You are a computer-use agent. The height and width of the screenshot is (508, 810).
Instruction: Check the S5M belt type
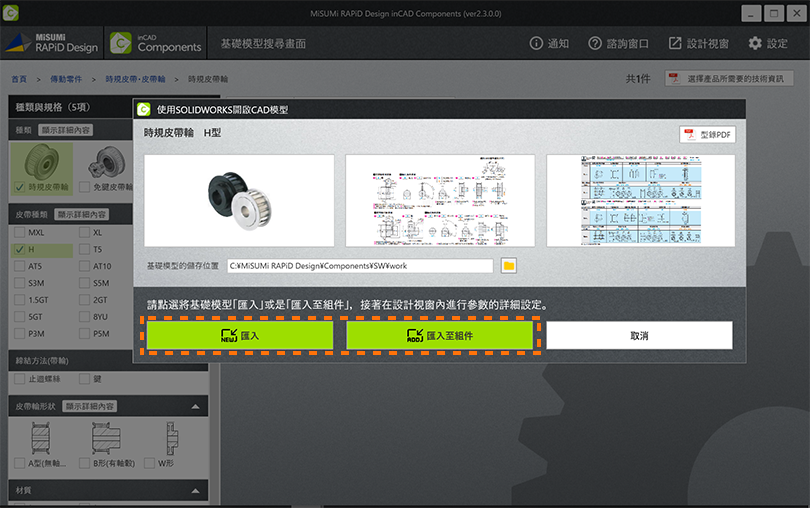[x=85, y=283]
